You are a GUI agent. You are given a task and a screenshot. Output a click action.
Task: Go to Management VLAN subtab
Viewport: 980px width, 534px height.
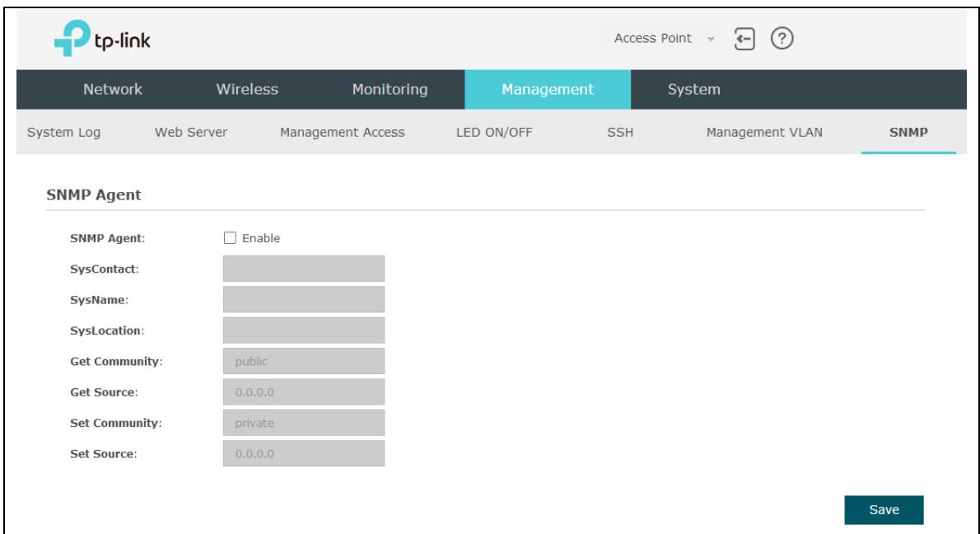coord(764,133)
